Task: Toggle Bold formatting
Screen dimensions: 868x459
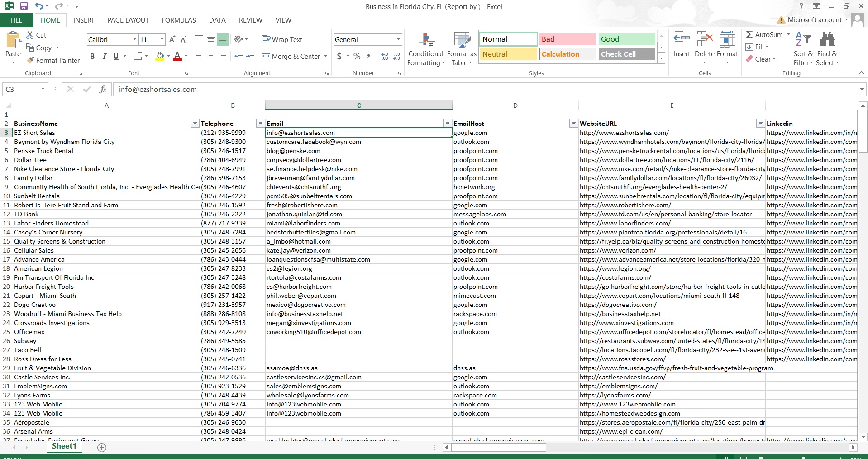Action: tap(92, 56)
